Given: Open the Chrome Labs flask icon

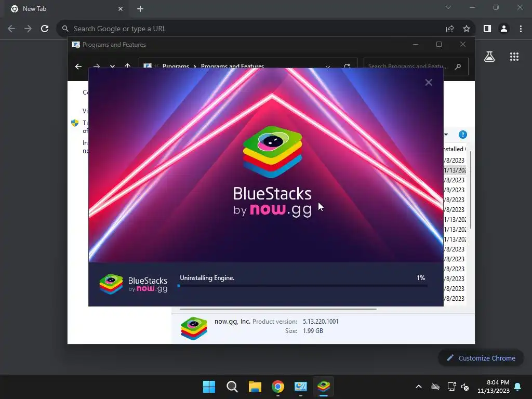Looking at the screenshot, I should click(489, 57).
